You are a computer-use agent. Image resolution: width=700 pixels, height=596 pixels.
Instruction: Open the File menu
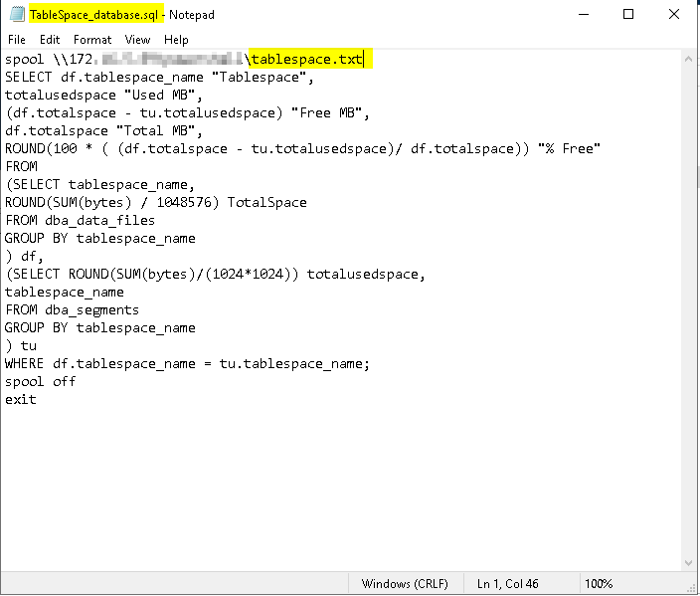17,40
